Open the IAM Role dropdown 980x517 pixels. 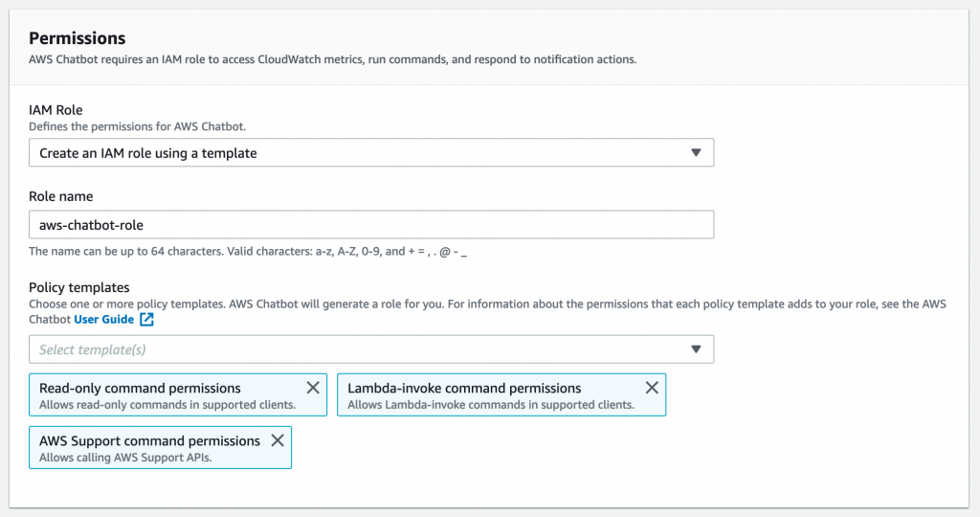(x=371, y=152)
